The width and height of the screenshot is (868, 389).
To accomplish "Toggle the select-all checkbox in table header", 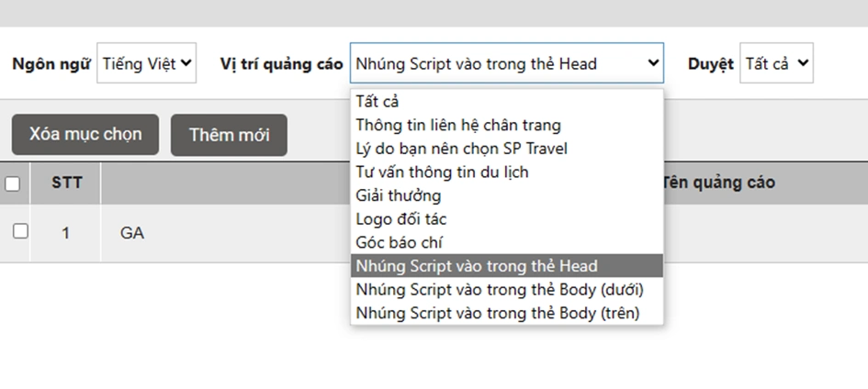I will (13, 183).
